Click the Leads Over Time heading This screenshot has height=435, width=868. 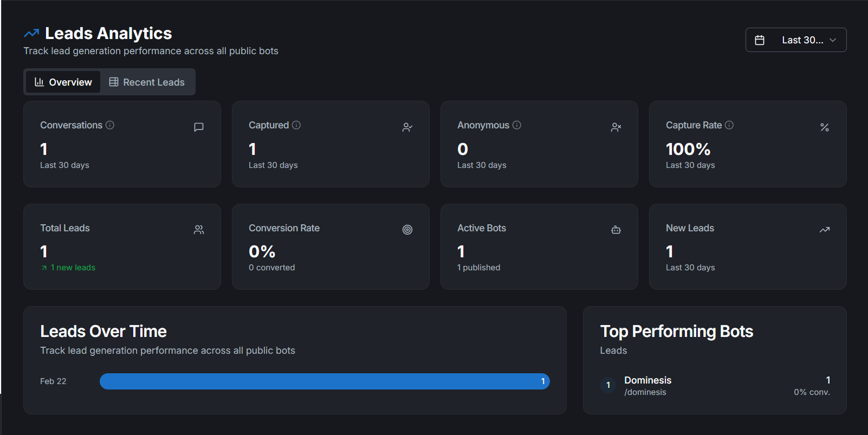tap(103, 331)
